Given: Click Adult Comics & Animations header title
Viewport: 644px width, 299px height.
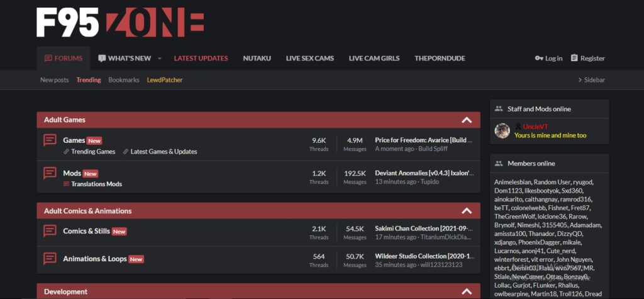Looking at the screenshot, I should (x=88, y=211).
